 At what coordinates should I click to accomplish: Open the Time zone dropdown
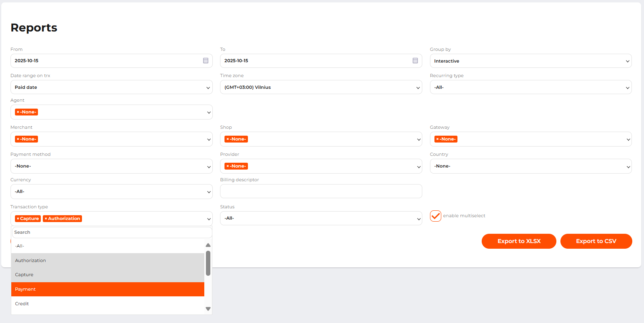(321, 87)
